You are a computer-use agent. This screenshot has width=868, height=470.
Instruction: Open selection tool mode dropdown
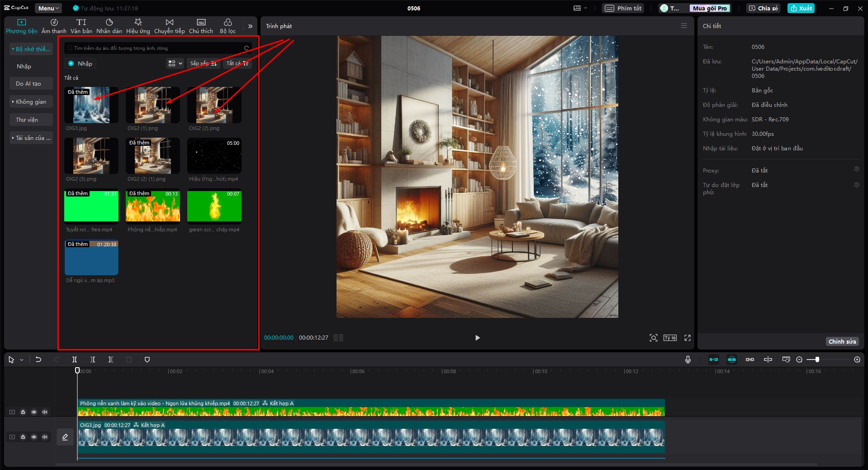pos(21,360)
